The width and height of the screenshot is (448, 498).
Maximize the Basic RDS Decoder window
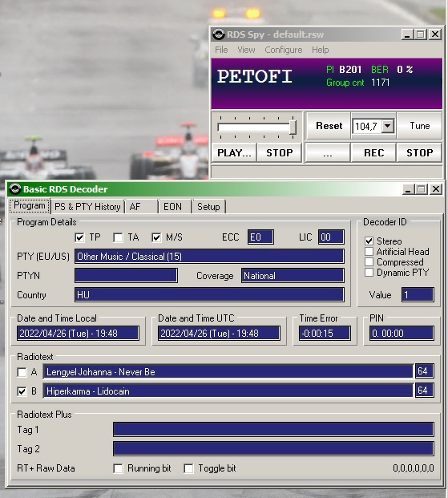(x=422, y=189)
